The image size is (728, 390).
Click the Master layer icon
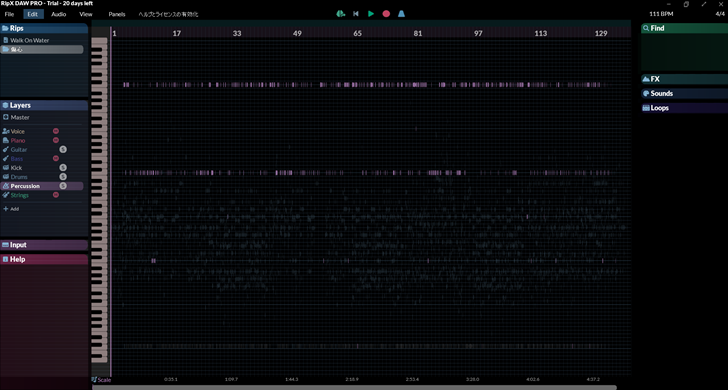[6, 117]
